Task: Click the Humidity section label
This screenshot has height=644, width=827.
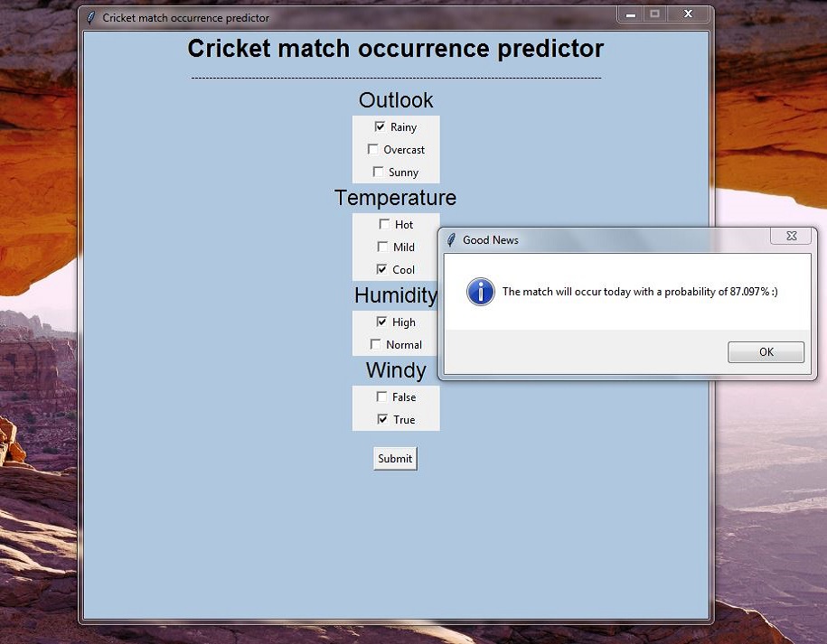Action: pos(396,295)
